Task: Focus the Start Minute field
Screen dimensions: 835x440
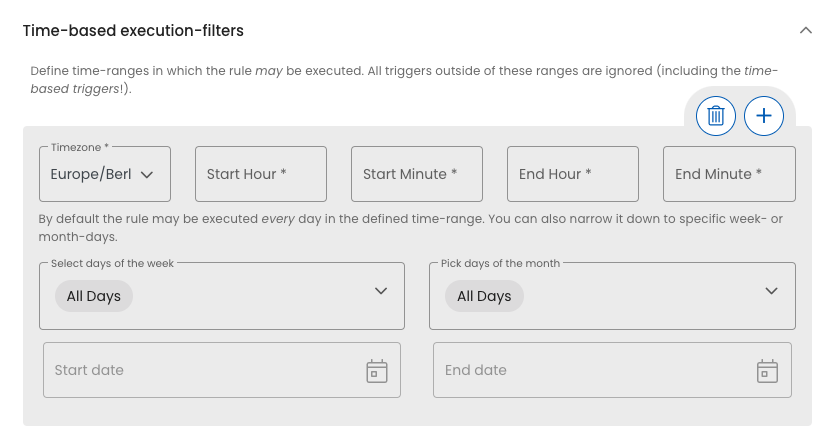Action: [417, 174]
